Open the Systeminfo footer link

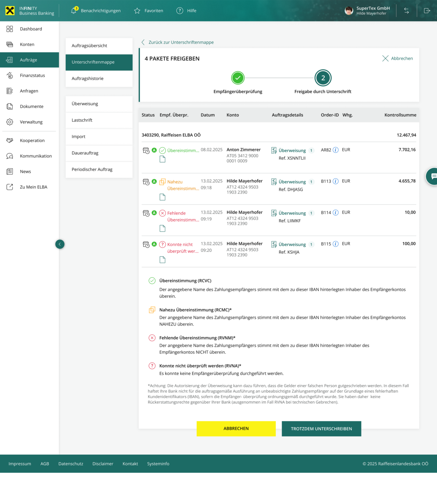click(x=158, y=464)
